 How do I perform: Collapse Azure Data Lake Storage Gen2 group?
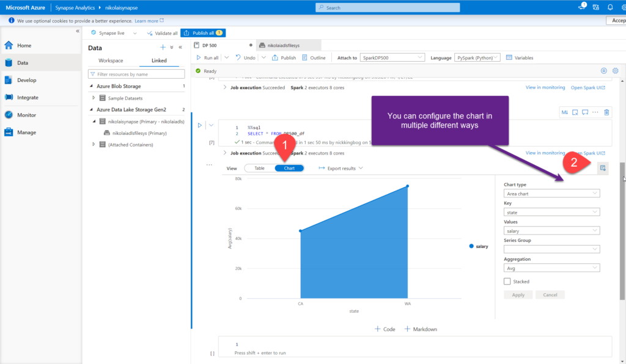pos(92,110)
